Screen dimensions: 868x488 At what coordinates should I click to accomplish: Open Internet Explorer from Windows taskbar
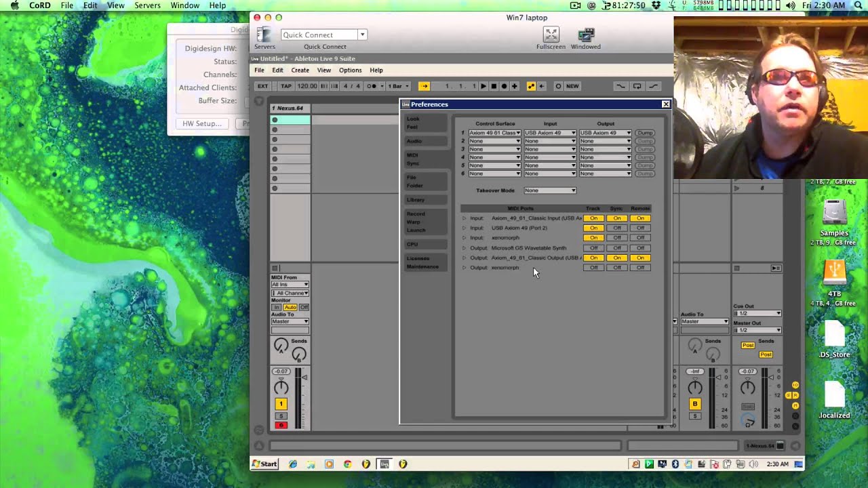point(293,464)
